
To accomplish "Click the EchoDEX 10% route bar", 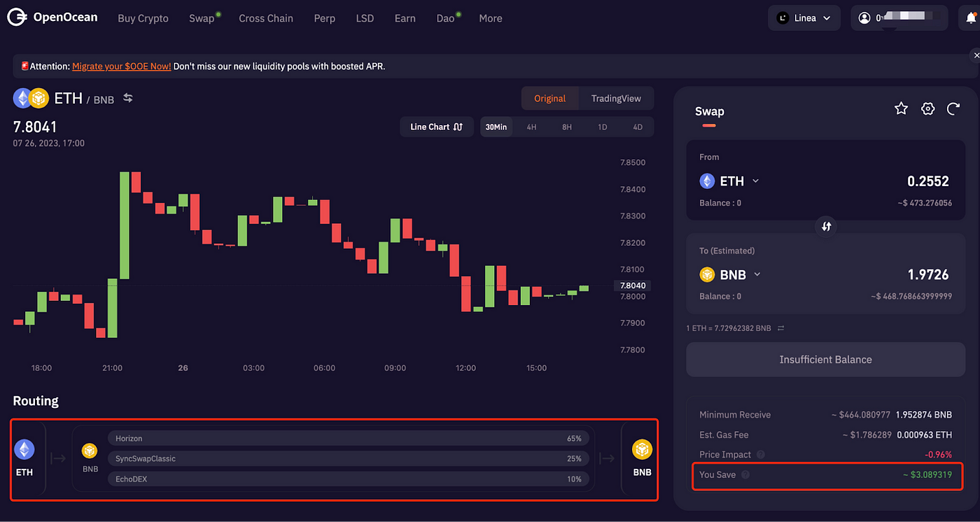I will 349,479.
